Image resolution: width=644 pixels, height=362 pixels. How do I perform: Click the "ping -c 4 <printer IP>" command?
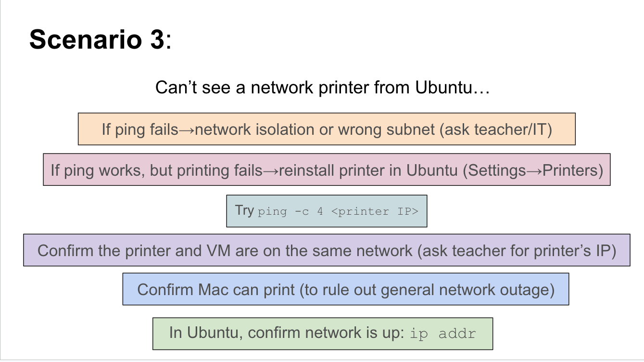click(338, 211)
